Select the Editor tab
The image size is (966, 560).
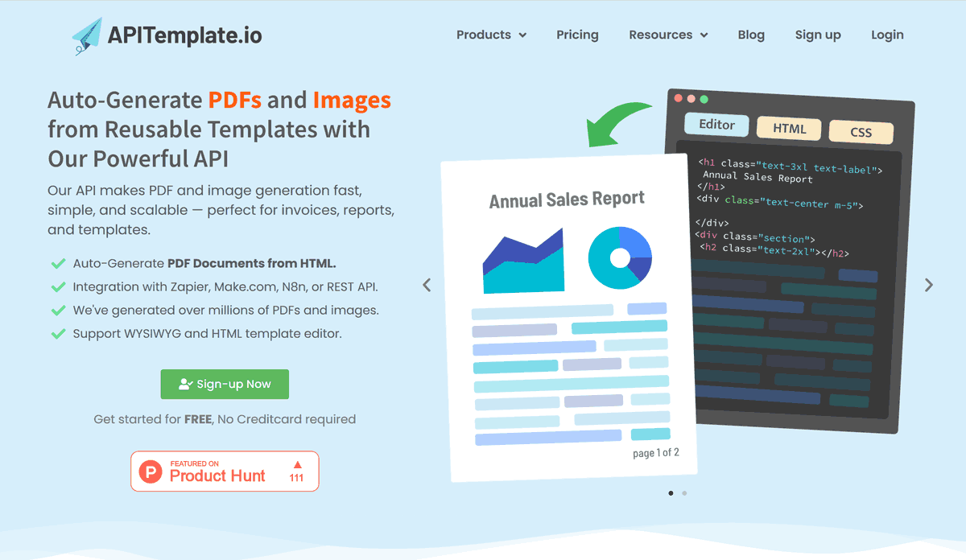point(716,126)
